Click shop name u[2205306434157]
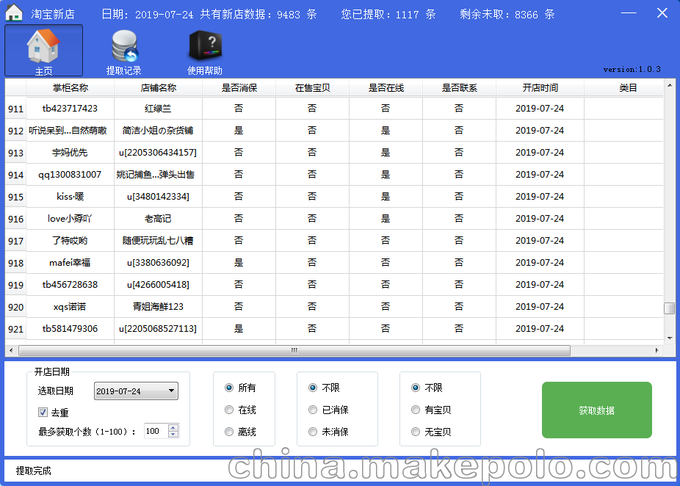The image size is (680, 486). [x=158, y=152]
